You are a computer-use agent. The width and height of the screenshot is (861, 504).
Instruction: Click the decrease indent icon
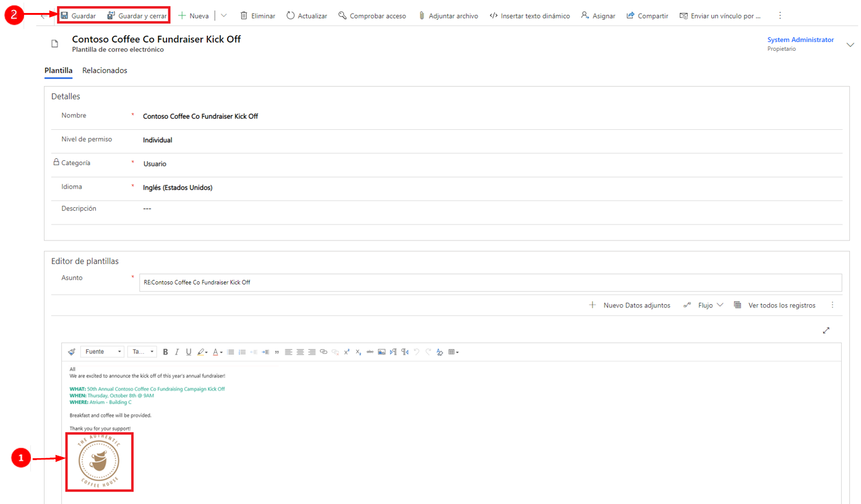(x=254, y=352)
